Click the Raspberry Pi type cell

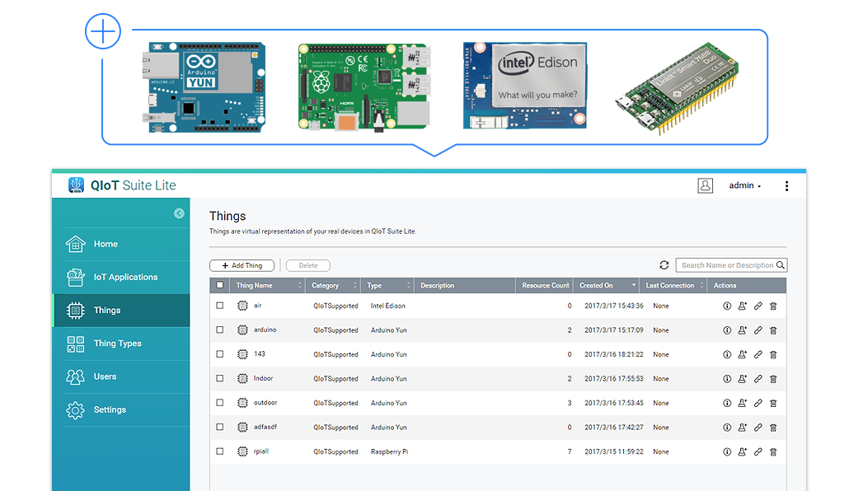pos(389,451)
